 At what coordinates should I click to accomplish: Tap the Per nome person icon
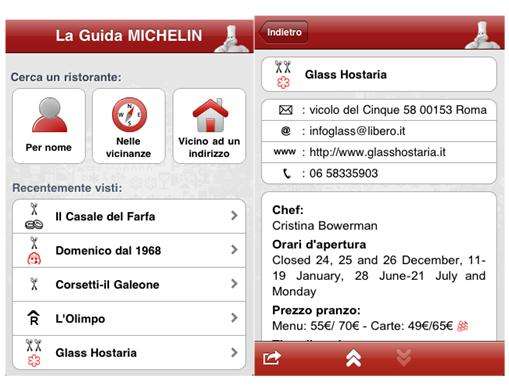(50, 115)
